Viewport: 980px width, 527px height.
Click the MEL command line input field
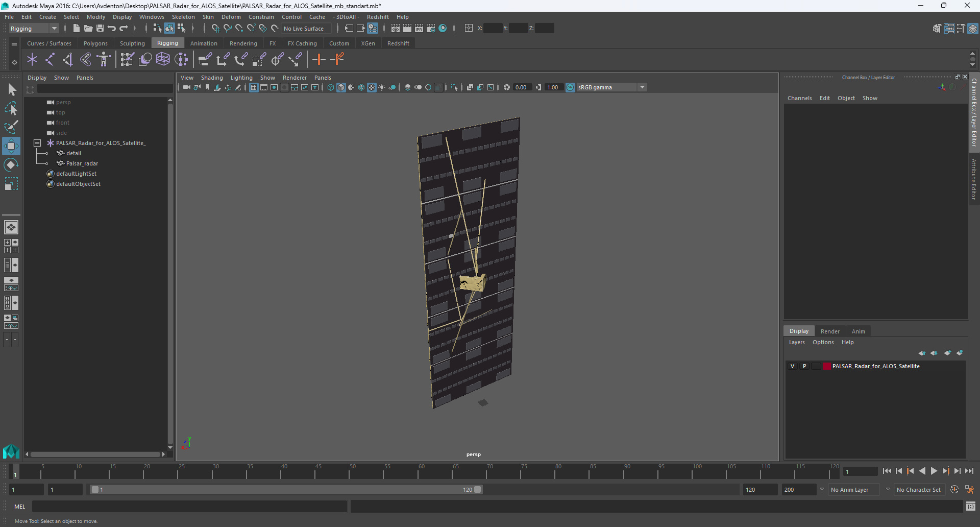point(189,507)
